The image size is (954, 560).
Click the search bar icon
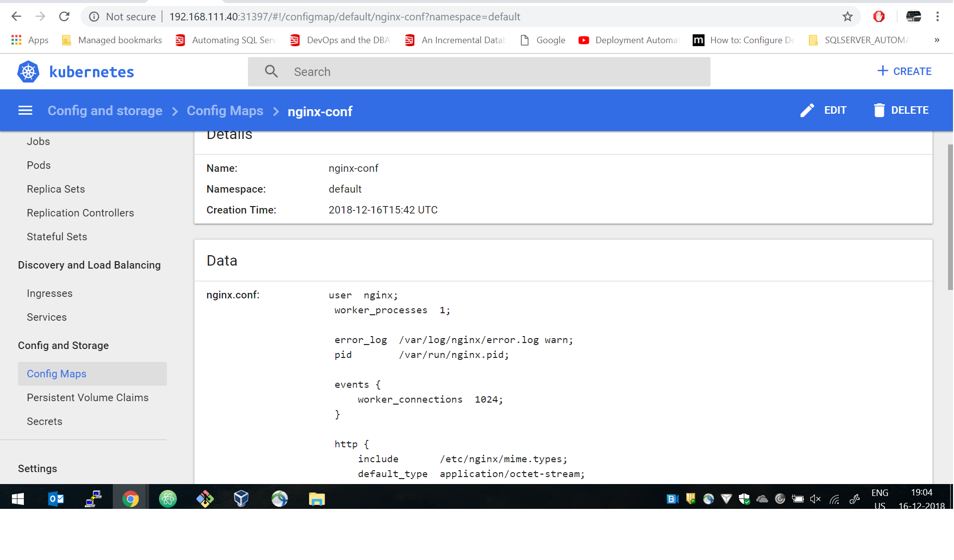(x=269, y=71)
